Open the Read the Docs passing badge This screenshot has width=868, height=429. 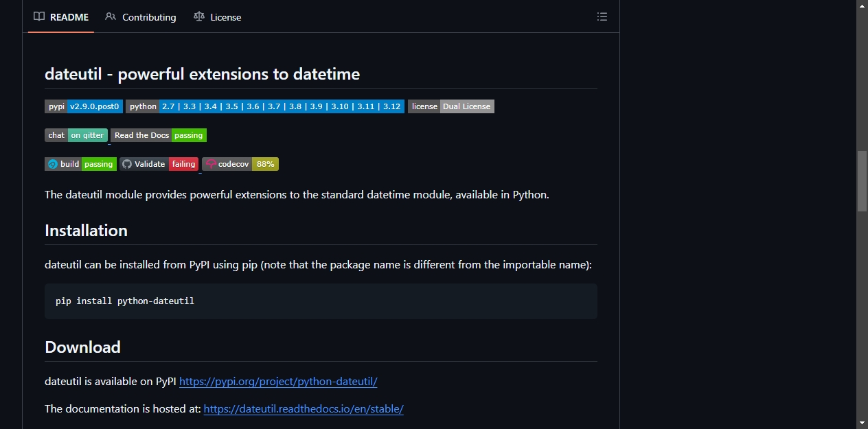[x=159, y=135]
